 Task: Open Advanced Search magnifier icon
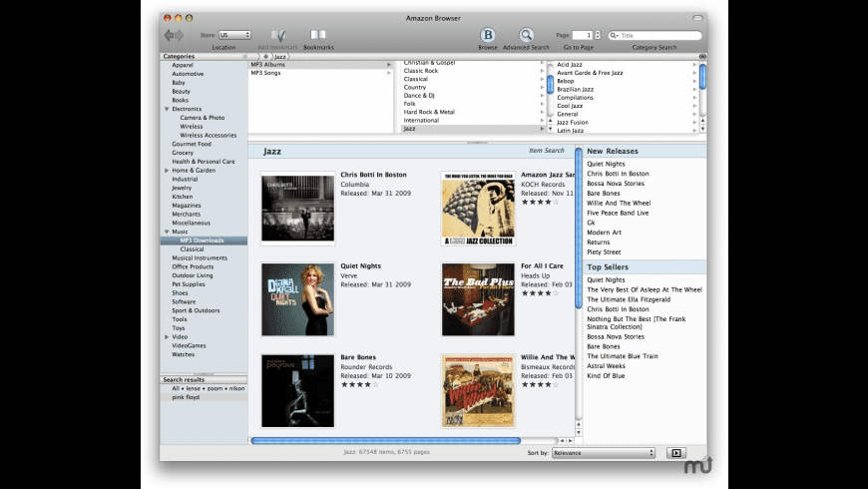[x=526, y=35]
